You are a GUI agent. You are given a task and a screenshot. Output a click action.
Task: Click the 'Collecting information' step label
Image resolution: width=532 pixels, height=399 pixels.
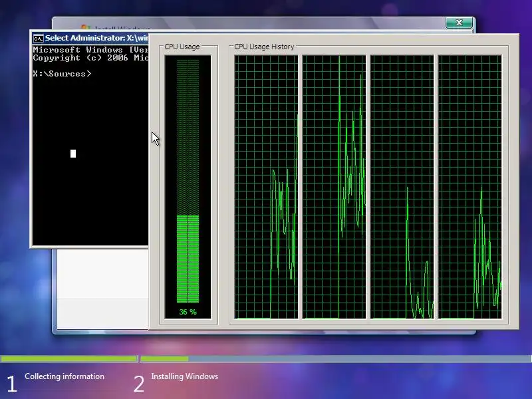click(x=65, y=376)
